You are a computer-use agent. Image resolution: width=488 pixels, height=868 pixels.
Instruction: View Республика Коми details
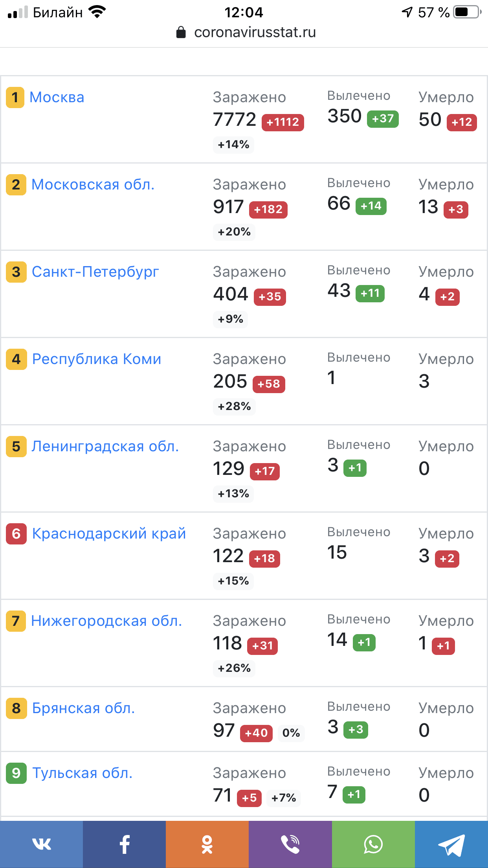[96, 359]
